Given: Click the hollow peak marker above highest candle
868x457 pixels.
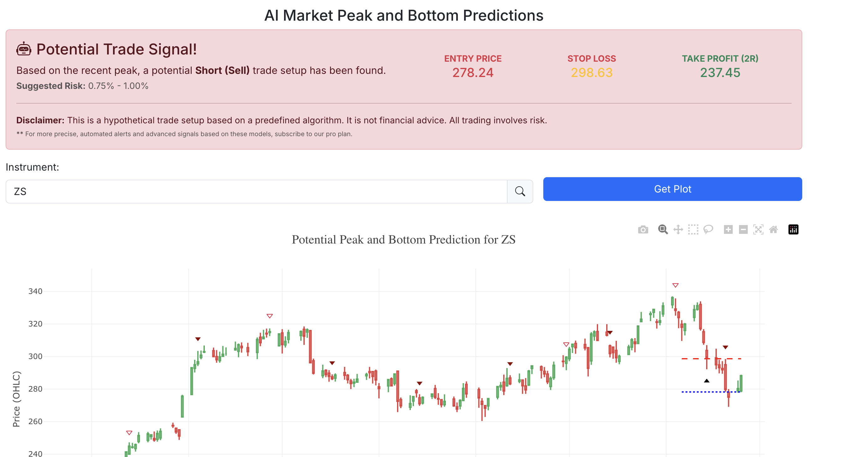Looking at the screenshot, I should [675, 285].
